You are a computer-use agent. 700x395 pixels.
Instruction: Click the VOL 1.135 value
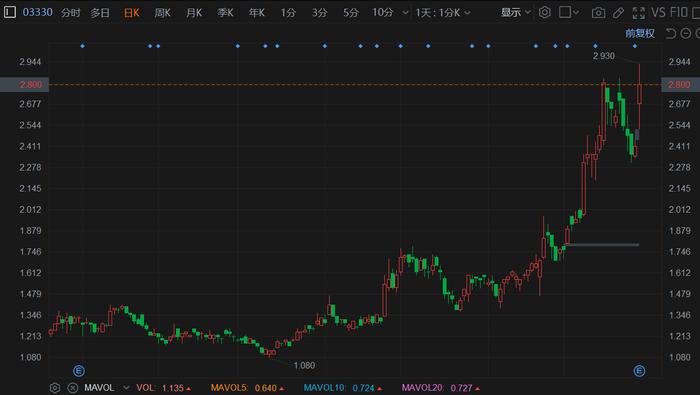[x=164, y=388]
